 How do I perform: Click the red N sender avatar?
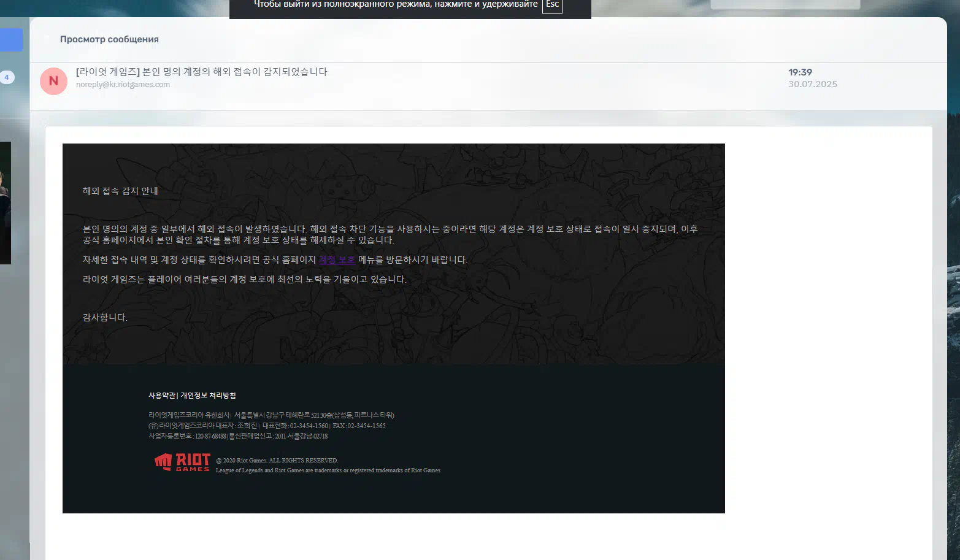[x=53, y=81]
